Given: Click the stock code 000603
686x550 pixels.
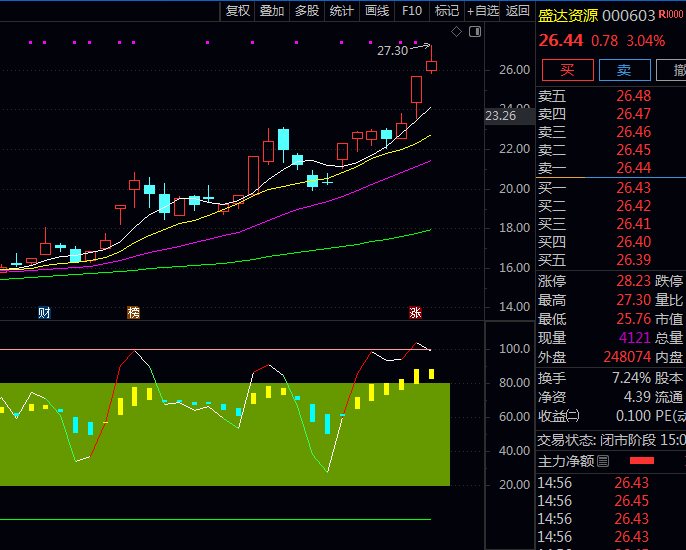Looking at the screenshot, I should coord(629,16).
